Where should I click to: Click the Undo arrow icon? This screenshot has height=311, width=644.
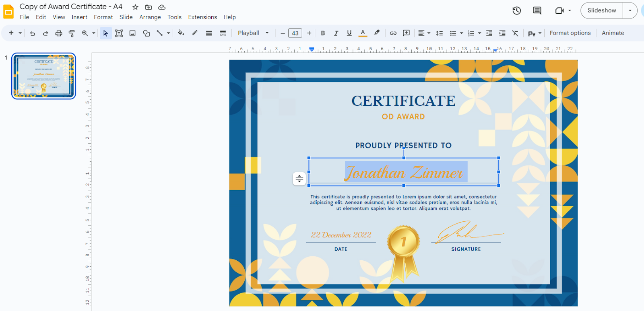pos(33,33)
